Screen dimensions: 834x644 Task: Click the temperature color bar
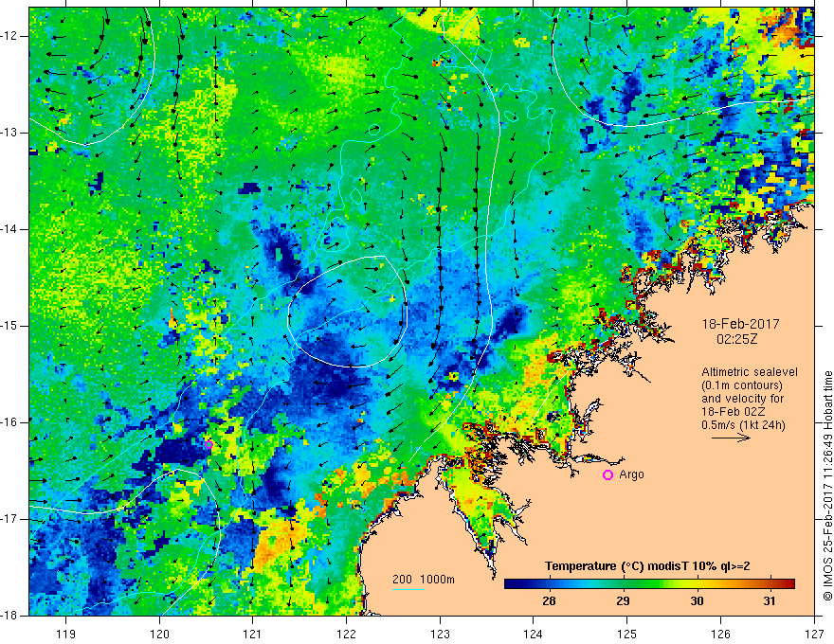point(649,583)
